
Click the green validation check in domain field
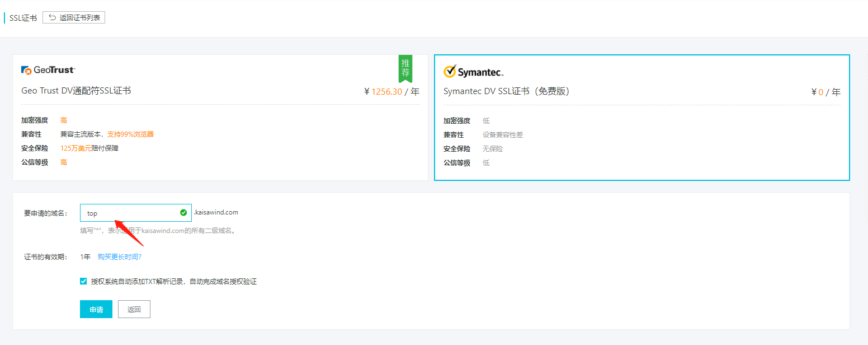[183, 213]
